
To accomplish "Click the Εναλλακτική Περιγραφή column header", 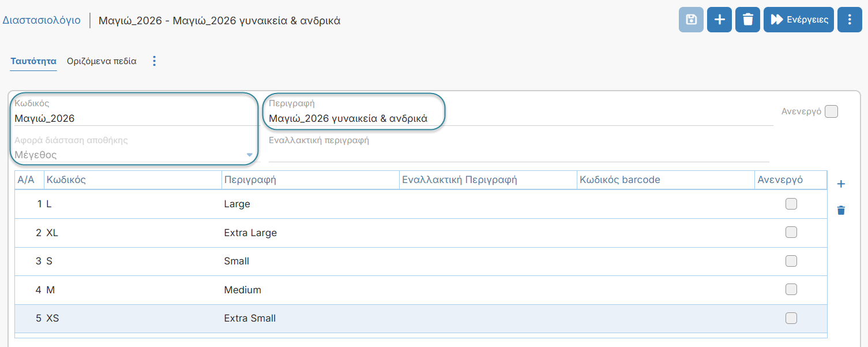I will pyautogui.click(x=489, y=180).
